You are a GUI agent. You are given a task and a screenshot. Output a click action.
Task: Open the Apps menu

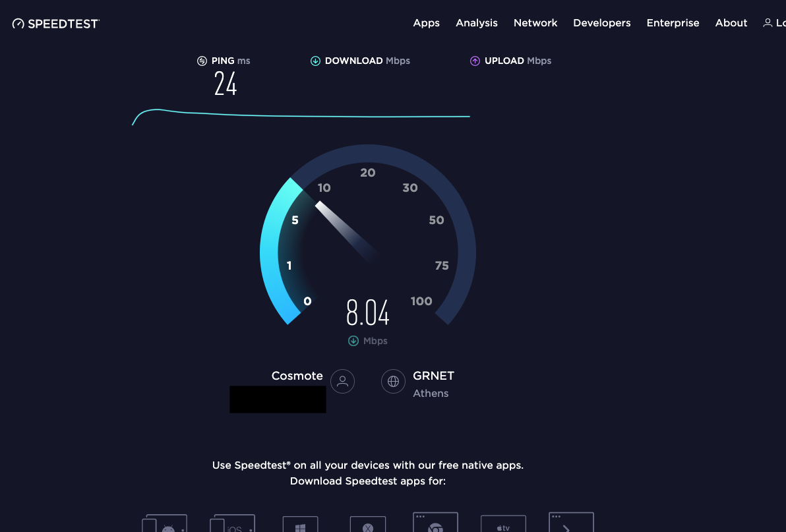426,23
